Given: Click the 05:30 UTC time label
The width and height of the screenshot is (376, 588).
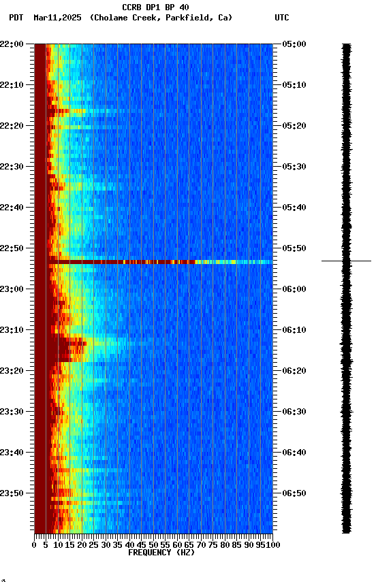Looking at the screenshot, I should tap(294, 167).
